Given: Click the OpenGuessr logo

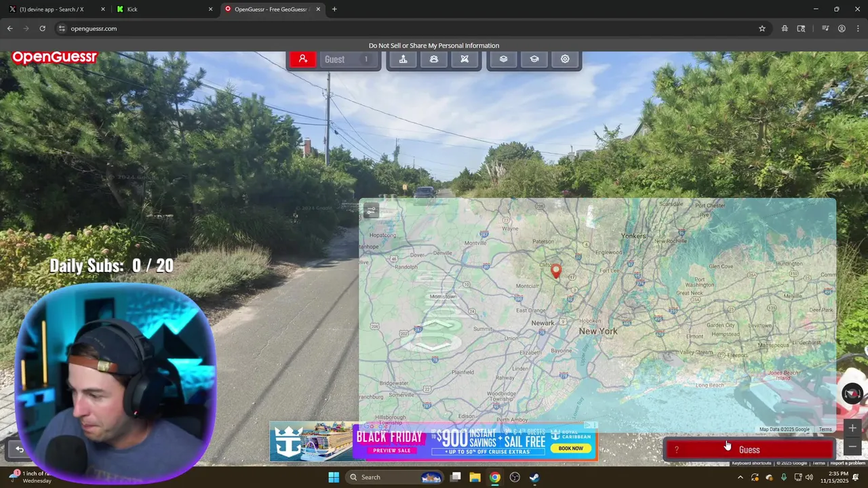Looking at the screenshot, I should [x=54, y=58].
